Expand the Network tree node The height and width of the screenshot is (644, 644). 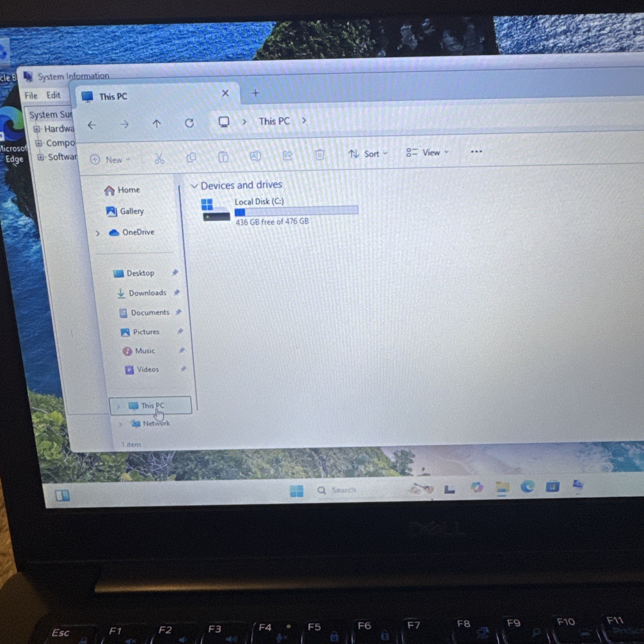pyautogui.click(x=120, y=424)
